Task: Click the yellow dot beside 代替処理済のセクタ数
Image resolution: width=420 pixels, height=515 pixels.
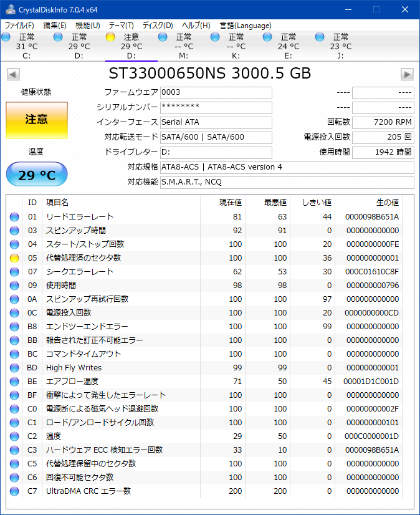Action: (15, 256)
